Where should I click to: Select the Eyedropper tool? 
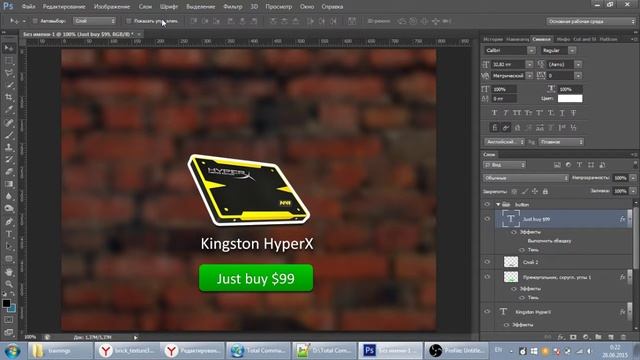9,110
